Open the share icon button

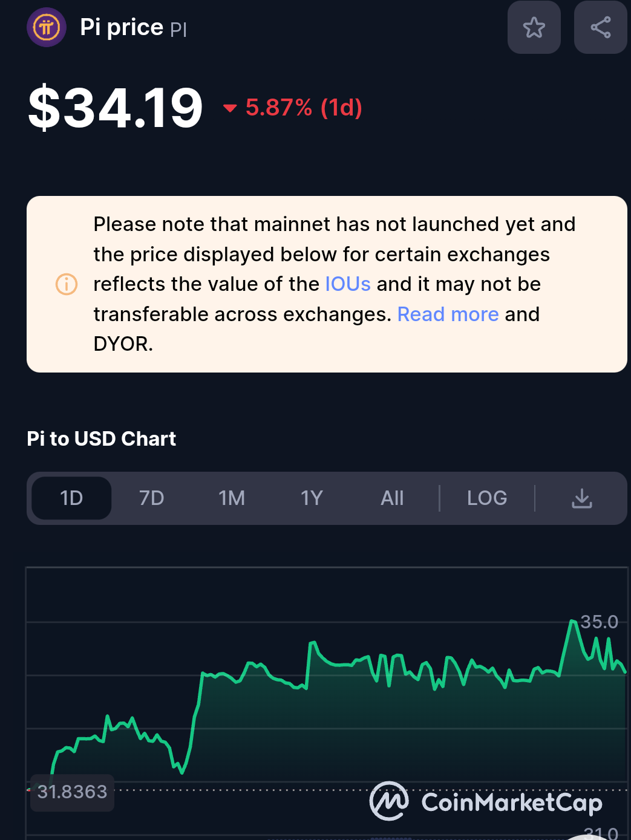coord(600,27)
